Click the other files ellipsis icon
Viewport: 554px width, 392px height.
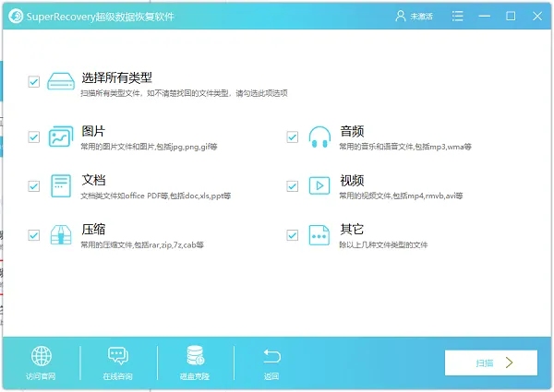[x=319, y=235]
